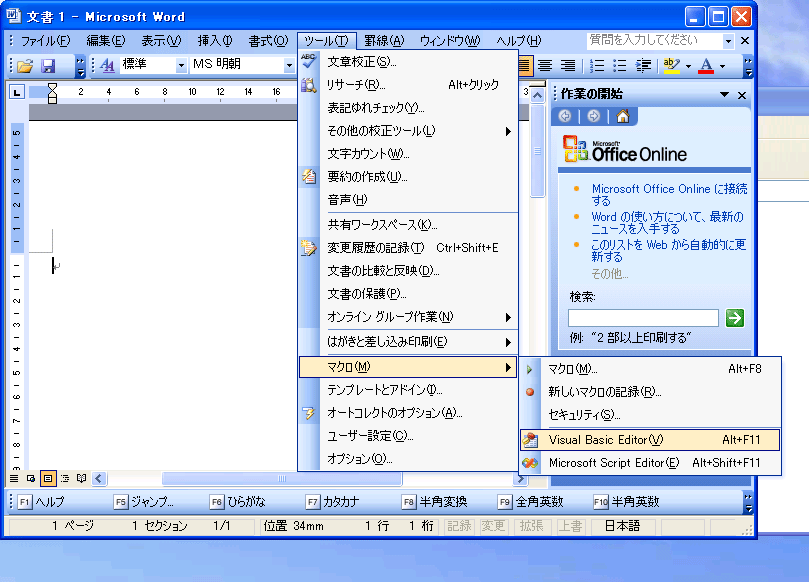
Task: Apply numbered list formatting
Action: coord(596,65)
